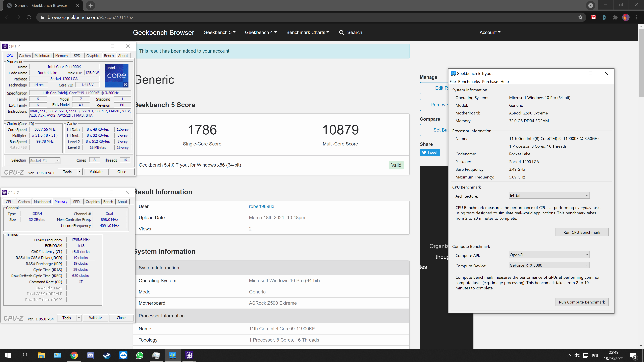Open the Purchase menu in Geekbench 5
644x362 pixels.
(x=490, y=81)
